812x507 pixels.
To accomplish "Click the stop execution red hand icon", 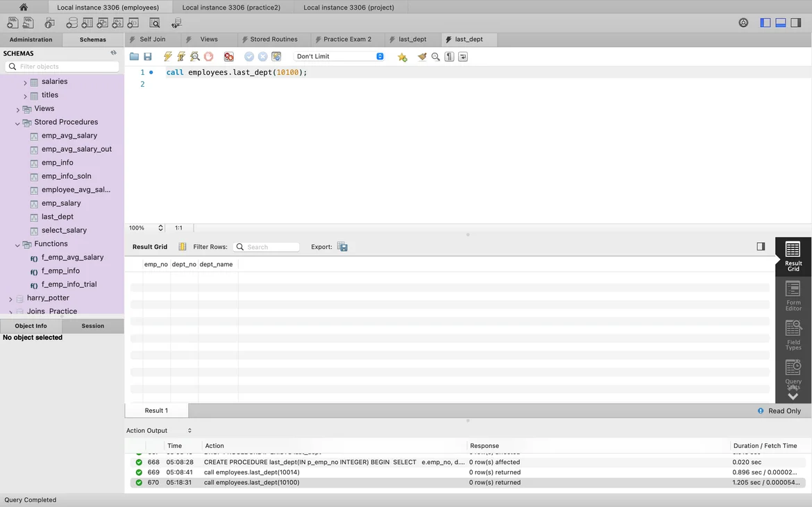I will tap(208, 57).
